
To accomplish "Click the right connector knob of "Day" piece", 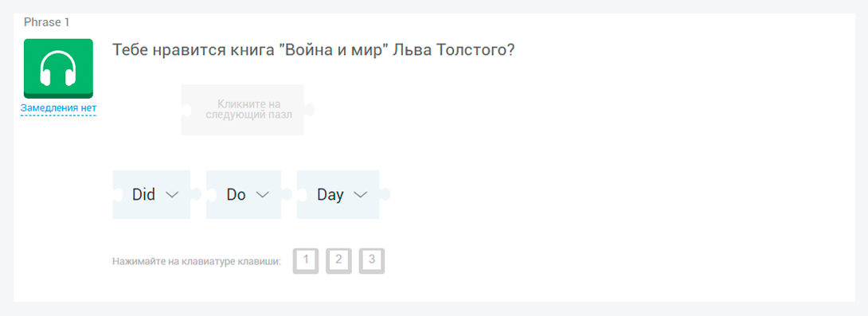I will pyautogui.click(x=385, y=195).
